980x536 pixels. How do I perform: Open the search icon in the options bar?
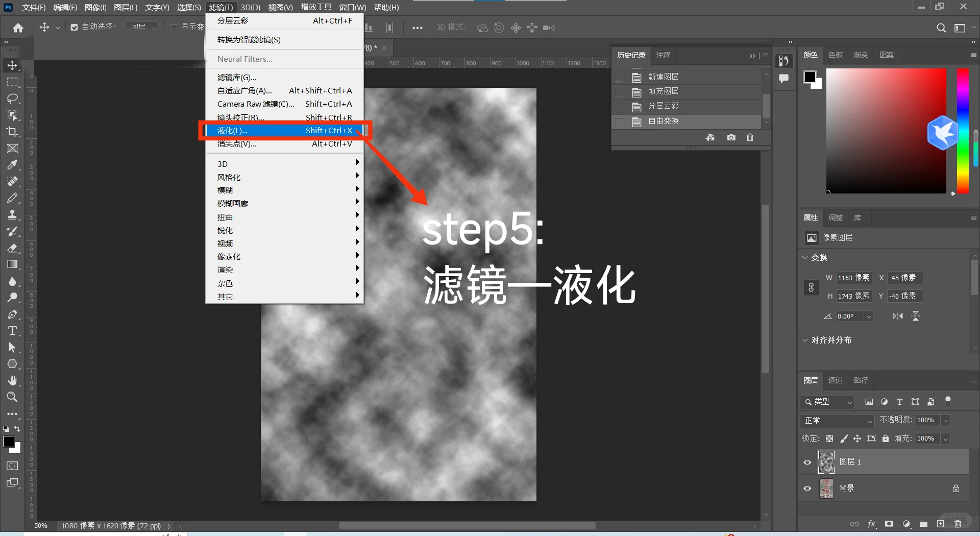pyautogui.click(x=941, y=28)
